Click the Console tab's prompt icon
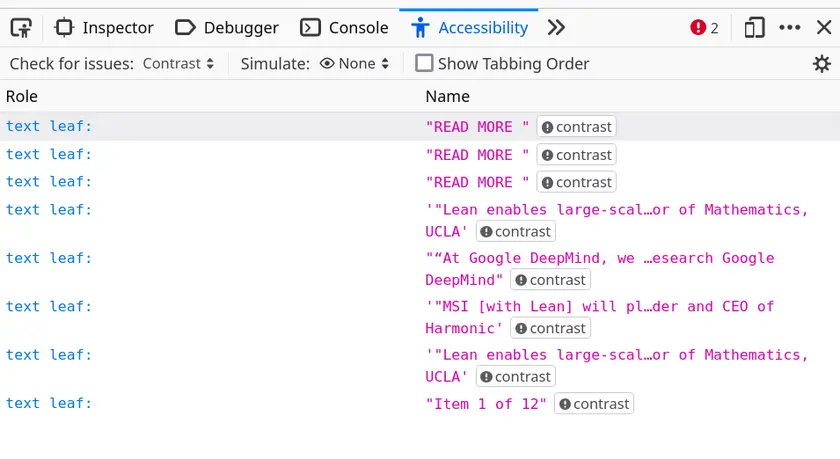Screen dimensions: 840x459 (310, 27)
